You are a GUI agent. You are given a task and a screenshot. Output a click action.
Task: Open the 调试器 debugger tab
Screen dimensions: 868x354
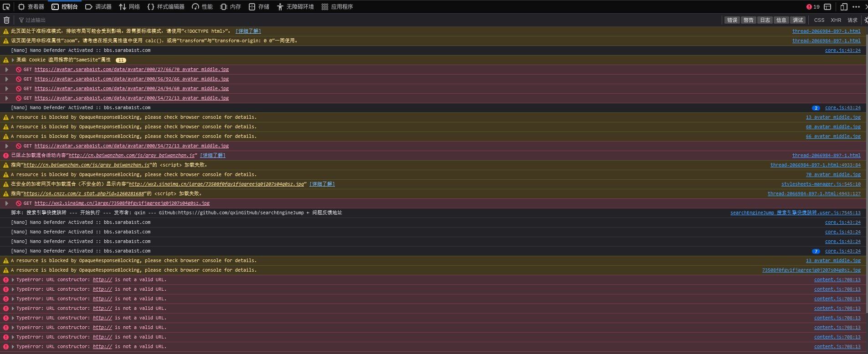click(99, 7)
